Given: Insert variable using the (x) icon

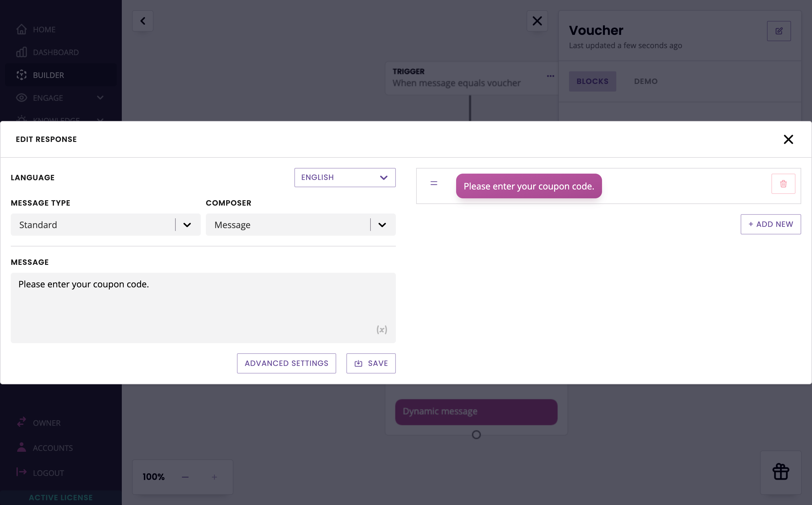Looking at the screenshot, I should (x=382, y=330).
